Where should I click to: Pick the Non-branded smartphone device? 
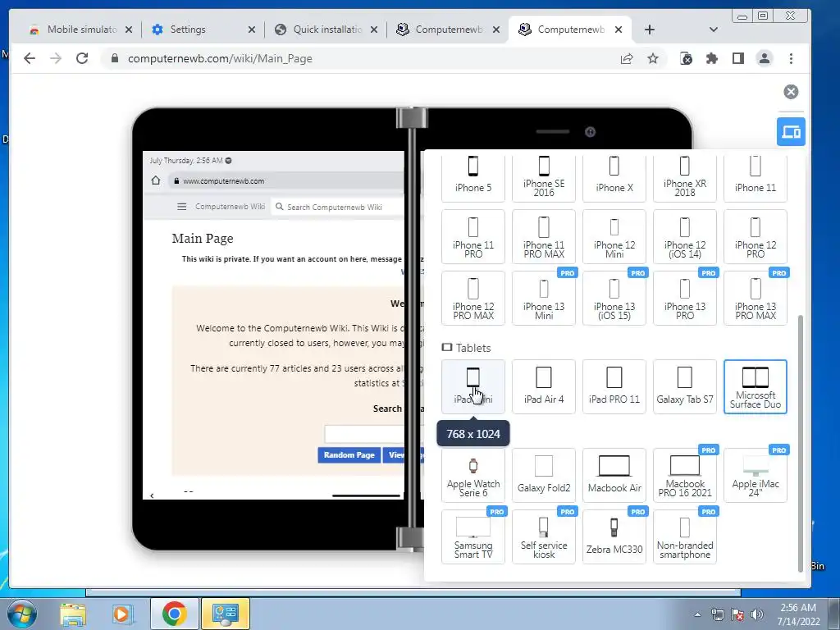685,536
